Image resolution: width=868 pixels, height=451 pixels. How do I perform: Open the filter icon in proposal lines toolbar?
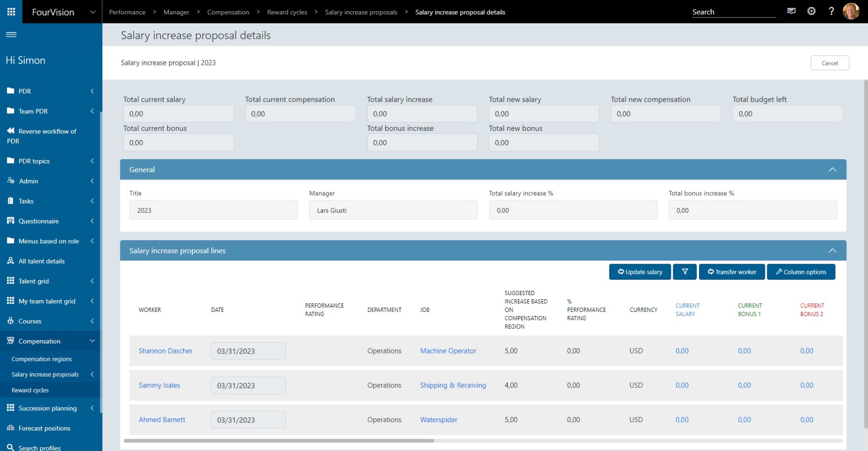(685, 272)
